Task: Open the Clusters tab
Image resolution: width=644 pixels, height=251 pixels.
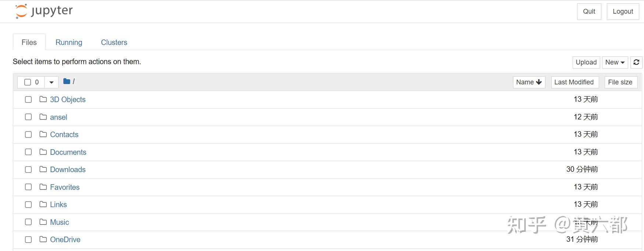Action: tap(114, 42)
